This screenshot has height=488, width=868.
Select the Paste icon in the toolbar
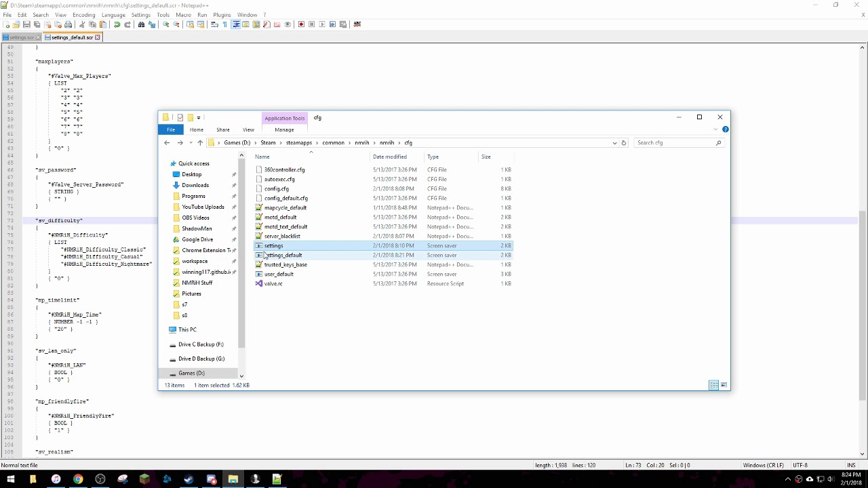click(102, 24)
